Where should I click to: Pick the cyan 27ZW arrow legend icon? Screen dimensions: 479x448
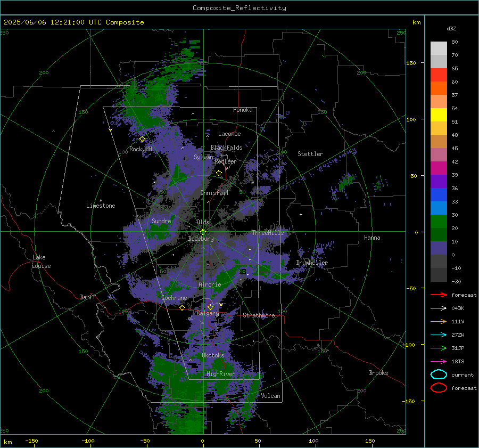point(439,335)
